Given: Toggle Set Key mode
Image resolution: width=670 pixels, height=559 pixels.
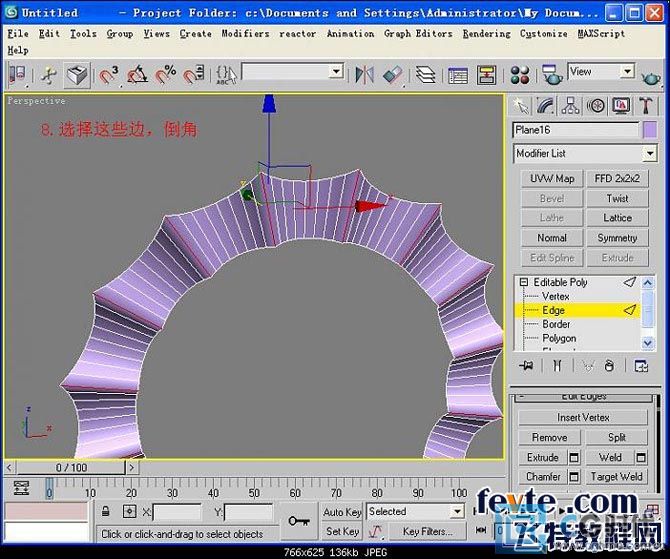Looking at the screenshot, I should pos(342,531).
